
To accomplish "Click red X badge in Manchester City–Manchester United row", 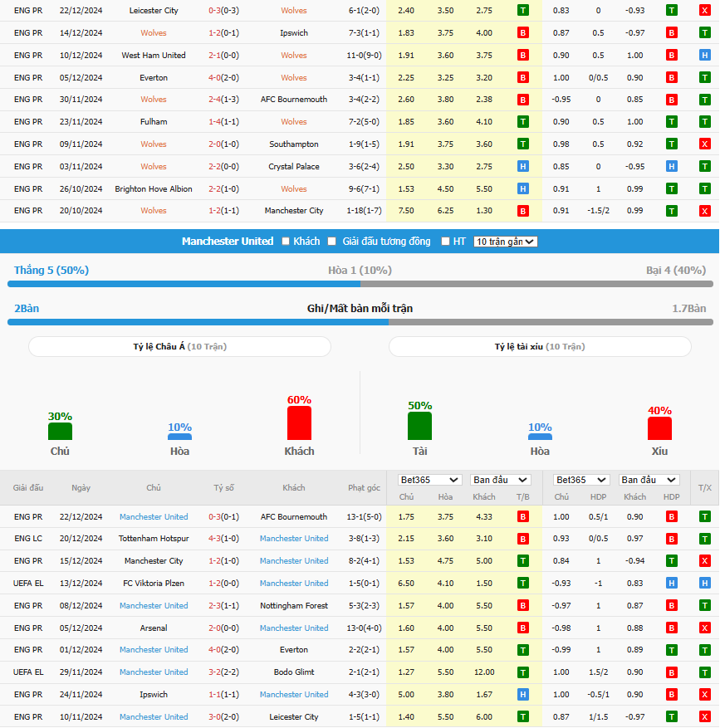I will [x=705, y=561].
